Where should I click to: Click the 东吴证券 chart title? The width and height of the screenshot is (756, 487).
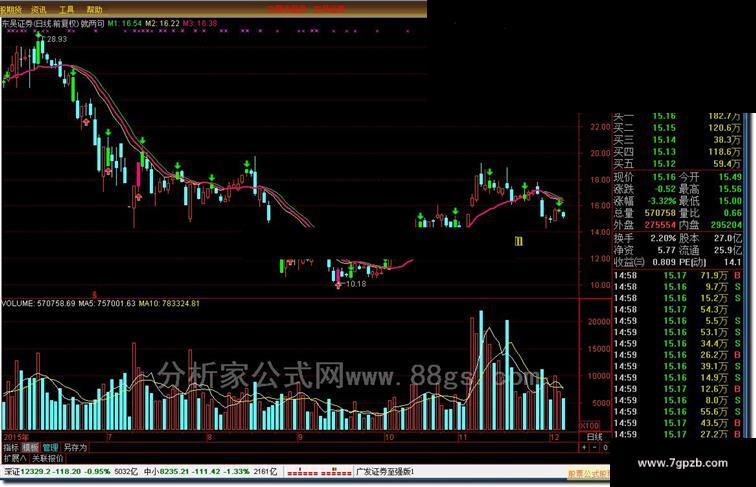pyautogui.click(x=53, y=23)
